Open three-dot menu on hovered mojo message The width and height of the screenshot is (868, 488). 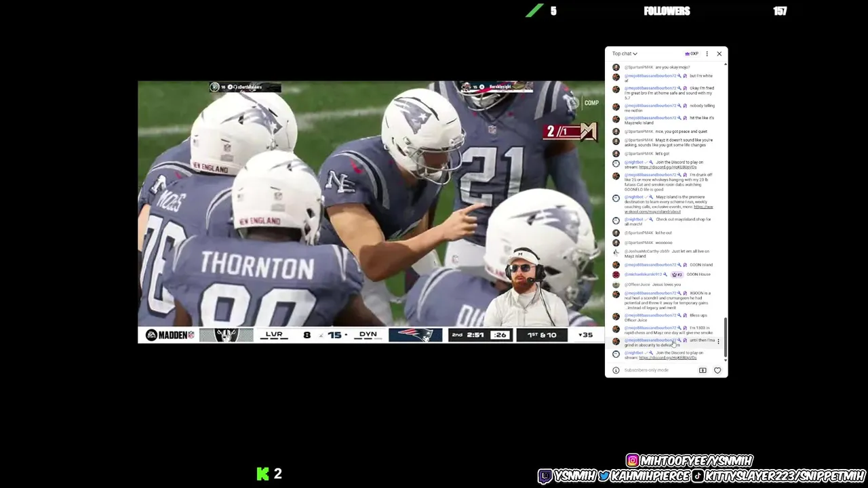click(718, 342)
